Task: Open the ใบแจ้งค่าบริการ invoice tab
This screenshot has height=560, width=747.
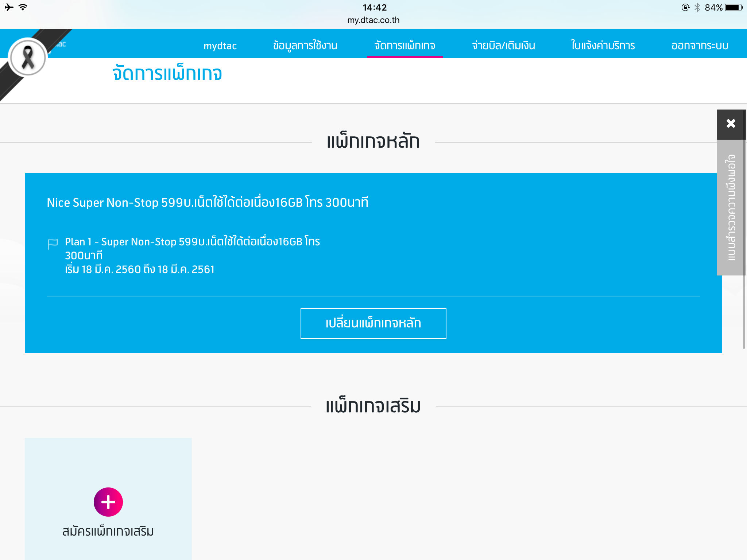Action: point(603,46)
